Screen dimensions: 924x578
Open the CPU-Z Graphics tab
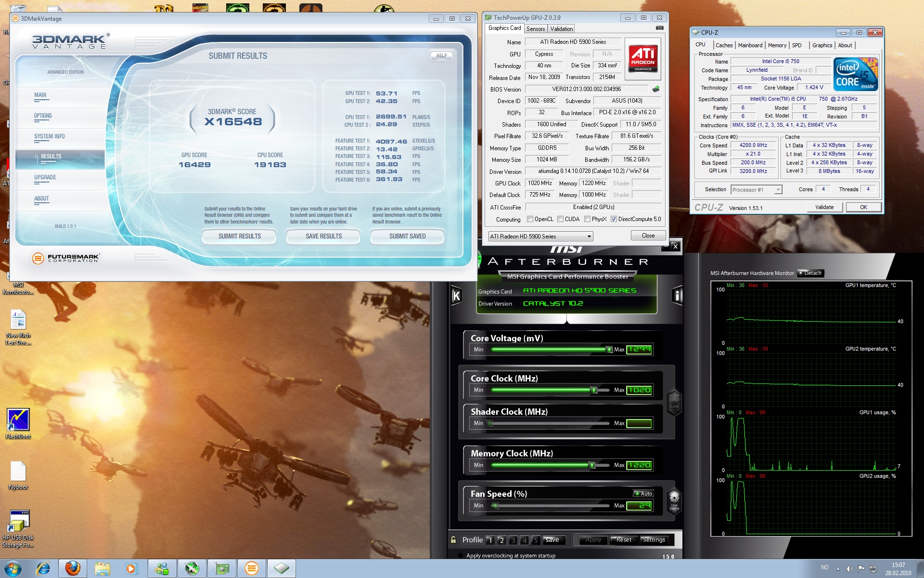822,45
